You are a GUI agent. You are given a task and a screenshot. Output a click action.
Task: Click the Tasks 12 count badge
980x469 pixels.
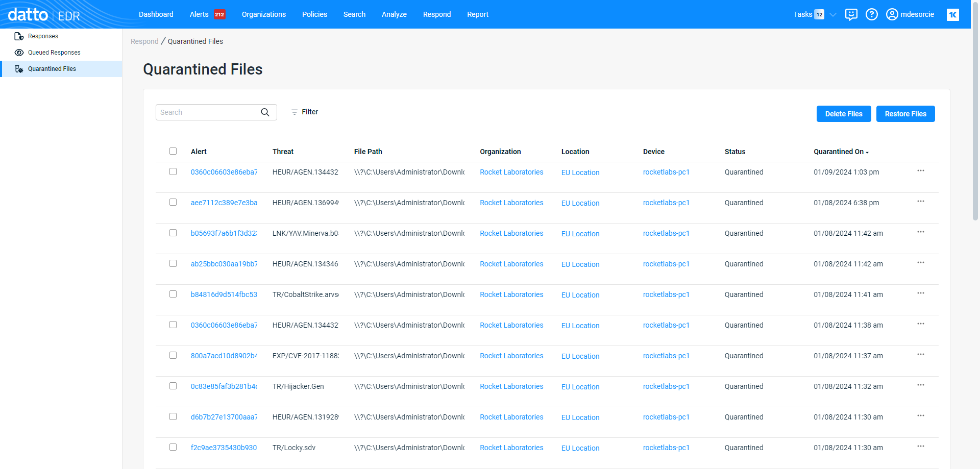[x=819, y=14]
